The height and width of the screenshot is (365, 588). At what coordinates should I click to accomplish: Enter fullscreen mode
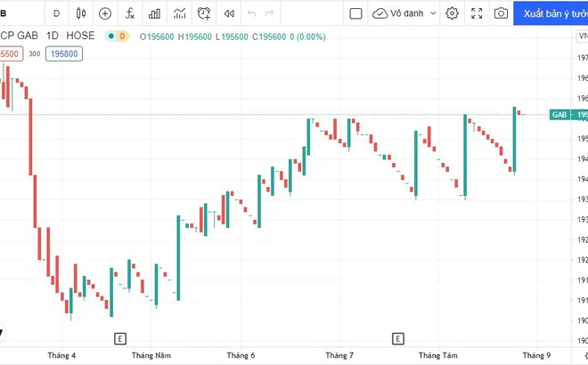click(477, 13)
